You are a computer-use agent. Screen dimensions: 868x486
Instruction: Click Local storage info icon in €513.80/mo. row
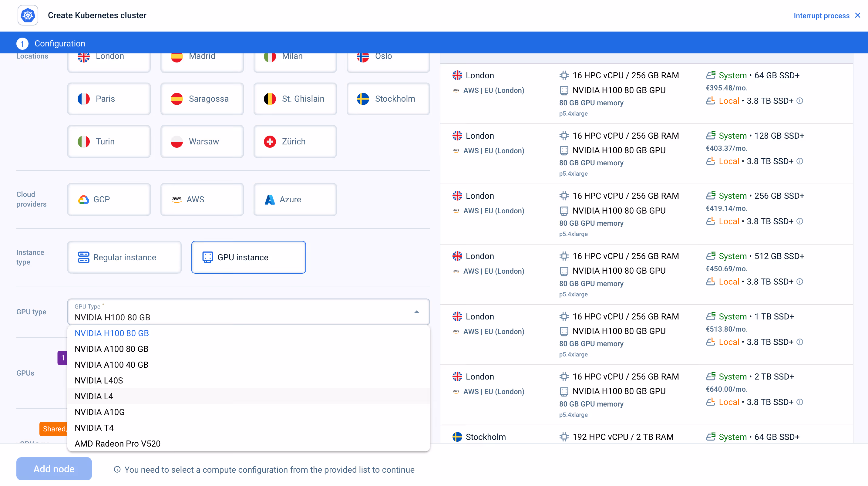pos(799,342)
